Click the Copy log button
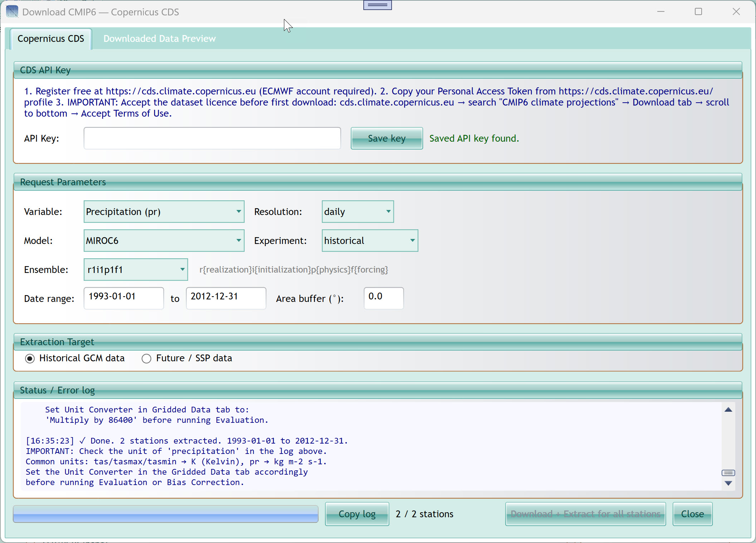This screenshot has width=756, height=543. pos(357,514)
